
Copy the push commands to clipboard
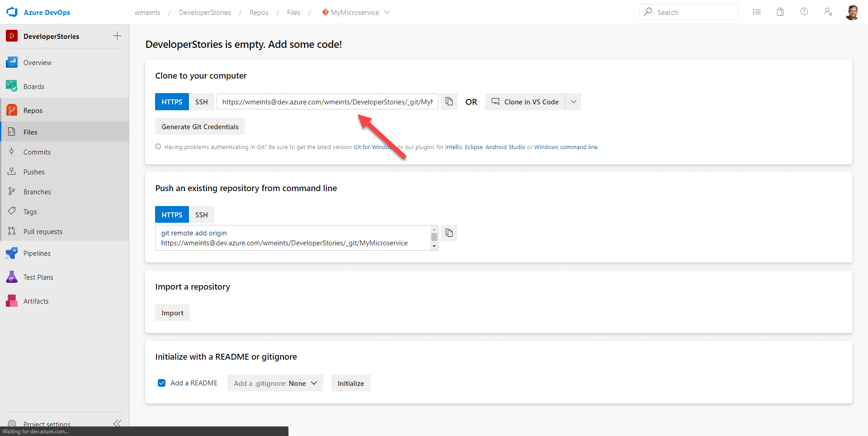tap(449, 233)
